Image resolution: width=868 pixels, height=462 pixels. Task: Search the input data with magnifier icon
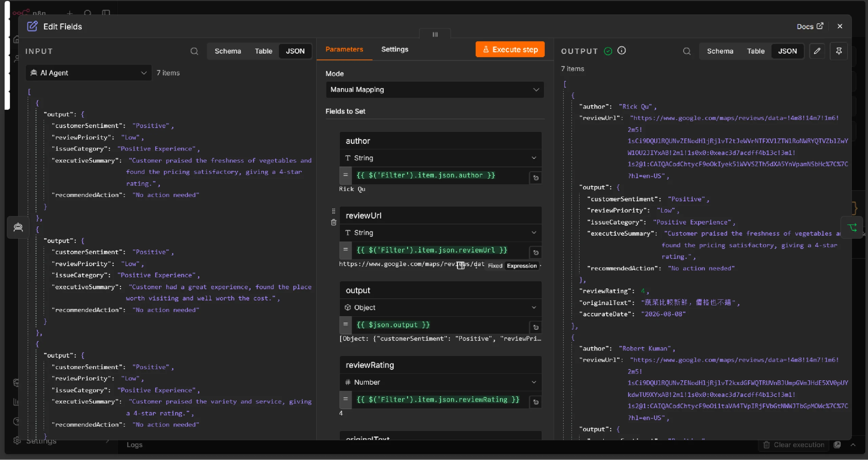point(194,51)
